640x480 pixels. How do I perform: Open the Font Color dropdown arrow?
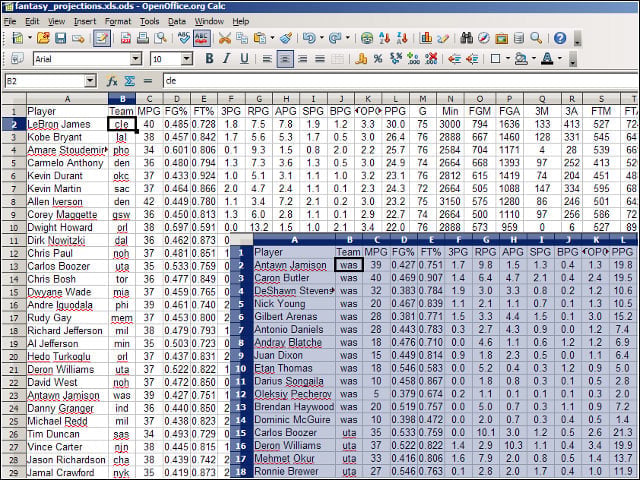tap(560, 59)
